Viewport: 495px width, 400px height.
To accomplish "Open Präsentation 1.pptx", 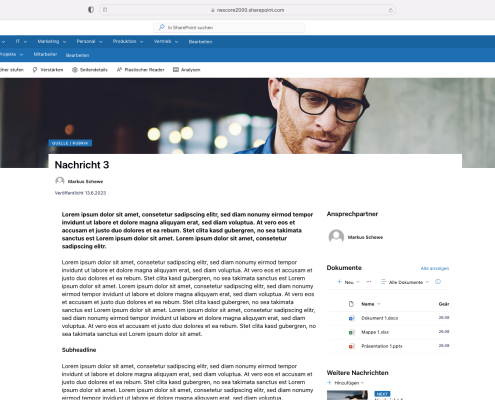I will coord(382,346).
